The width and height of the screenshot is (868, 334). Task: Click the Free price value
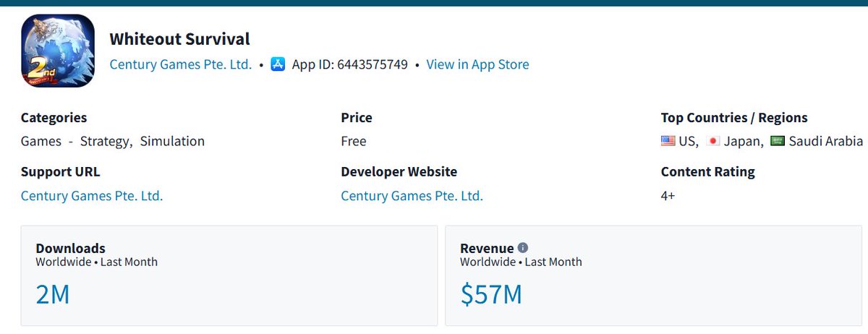pos(354,141)
